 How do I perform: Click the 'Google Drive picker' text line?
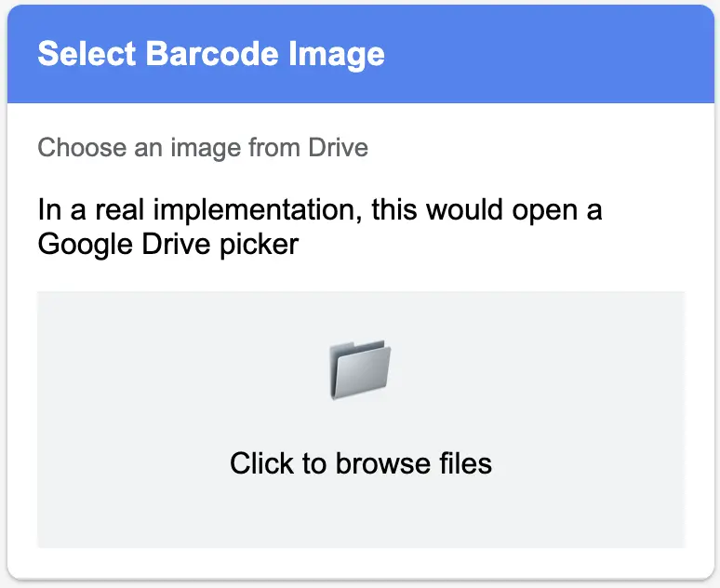[x=168, y=244]
